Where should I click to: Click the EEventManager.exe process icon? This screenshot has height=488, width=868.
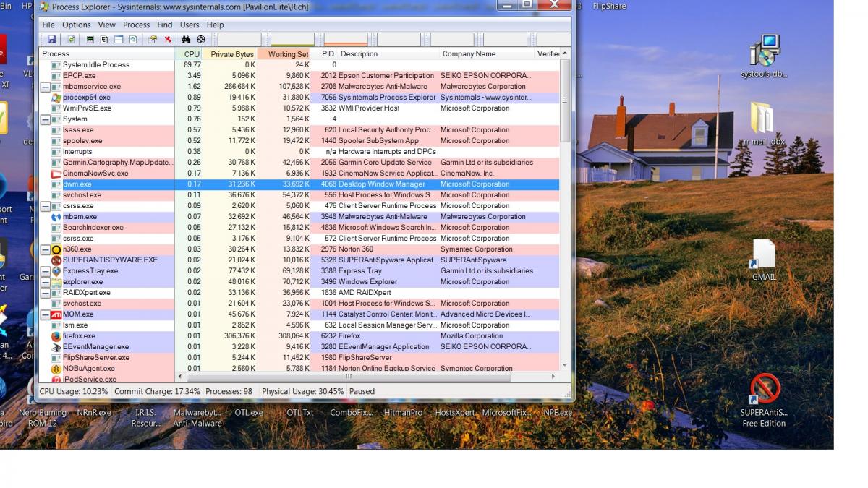[56, 347]
